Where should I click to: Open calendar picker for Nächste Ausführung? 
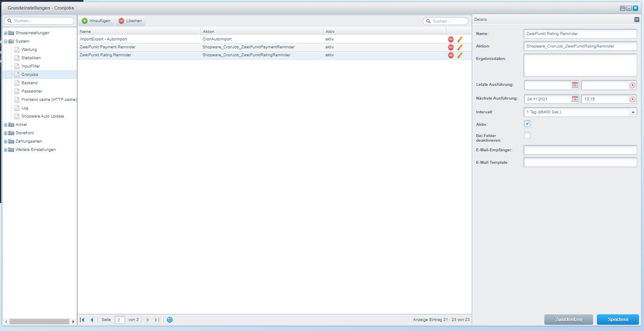[575, 99]
